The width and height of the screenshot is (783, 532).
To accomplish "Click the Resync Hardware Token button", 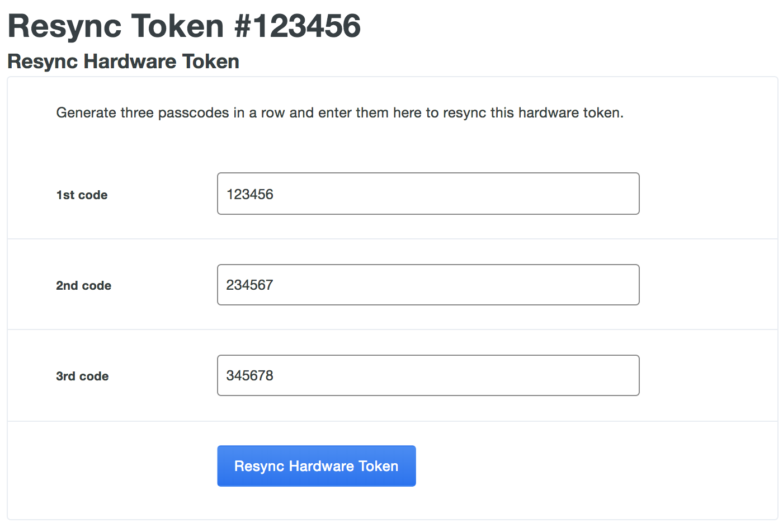I will (x=316, y=465).
